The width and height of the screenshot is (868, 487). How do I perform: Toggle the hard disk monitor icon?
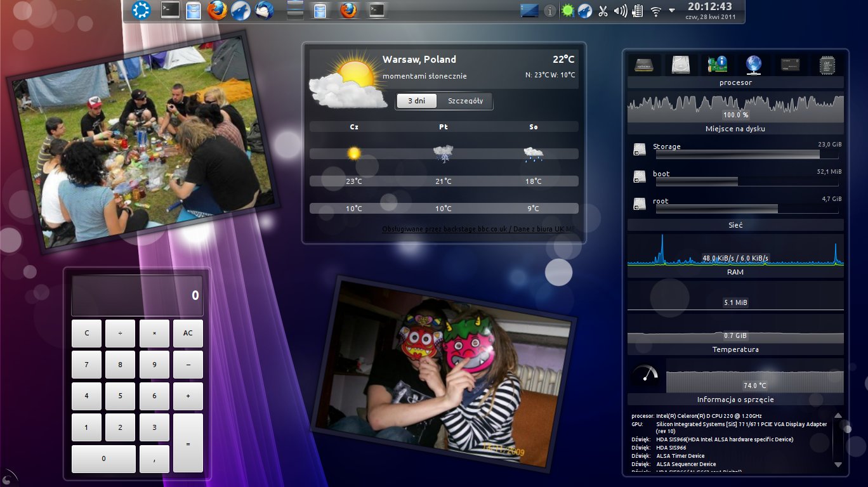[681, 65]
